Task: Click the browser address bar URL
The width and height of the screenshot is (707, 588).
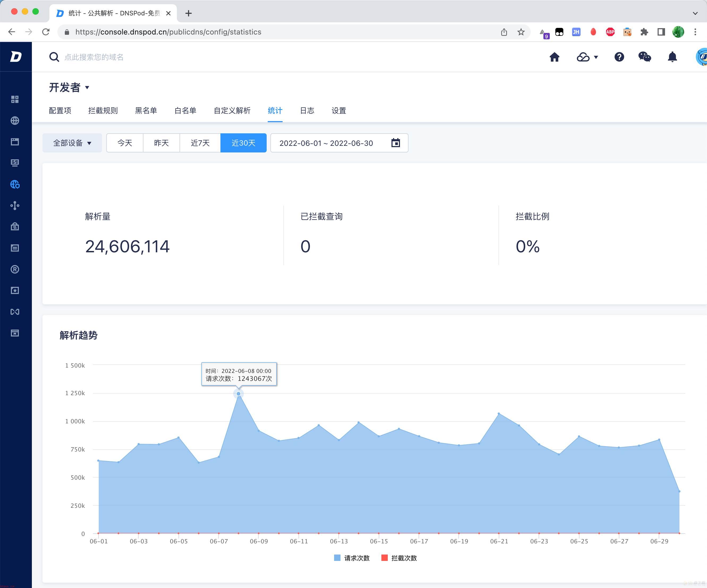Action: 168,32
